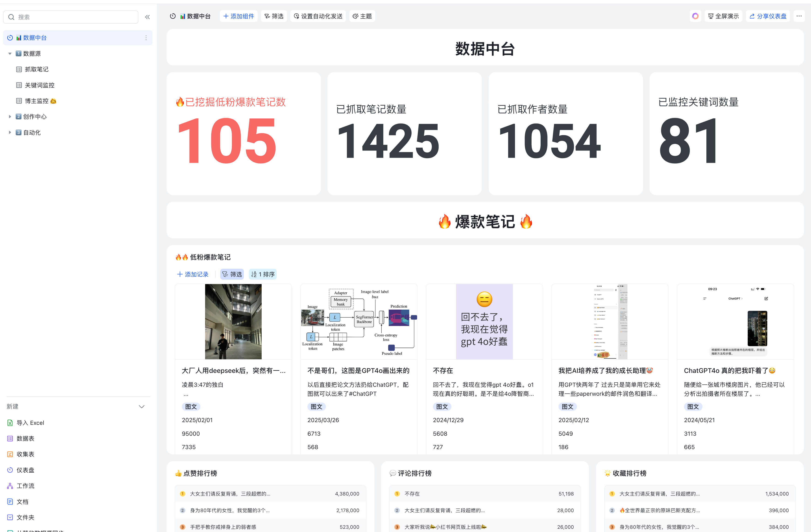Collapse the sidebar with double-chevron icon
The image size is (811, 532).
[147, 17]
